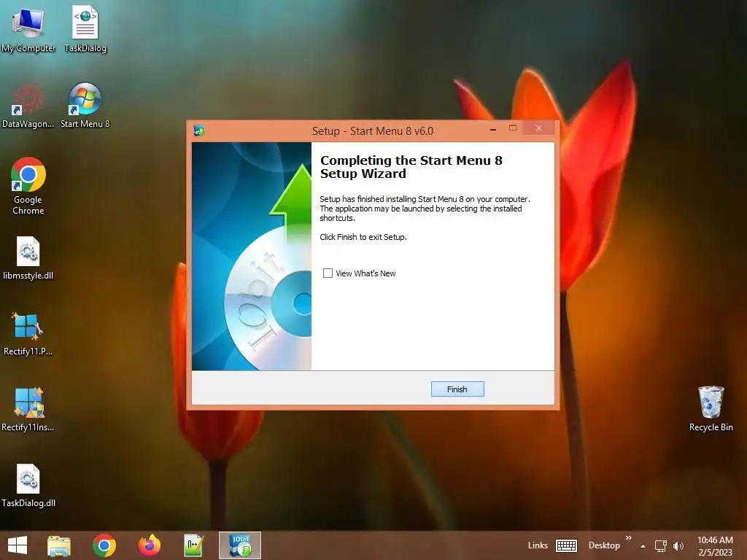Show hidden tray icons arrow
This screenshot has width=747, height=560.
[x=643, y=545]
